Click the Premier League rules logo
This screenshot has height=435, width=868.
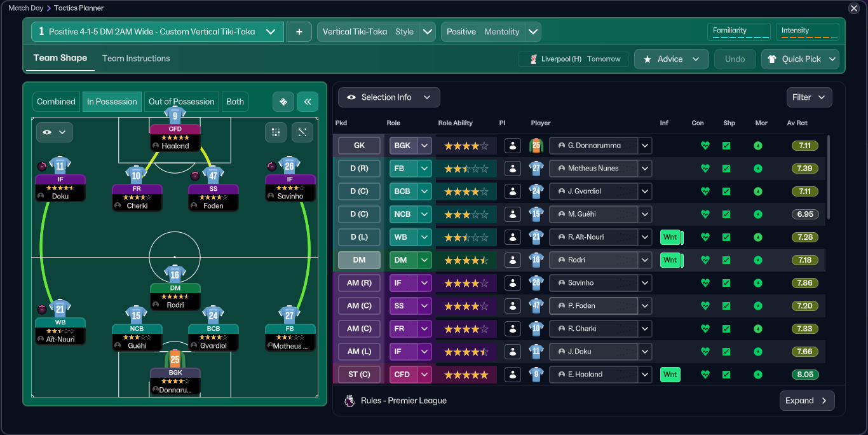349,401
